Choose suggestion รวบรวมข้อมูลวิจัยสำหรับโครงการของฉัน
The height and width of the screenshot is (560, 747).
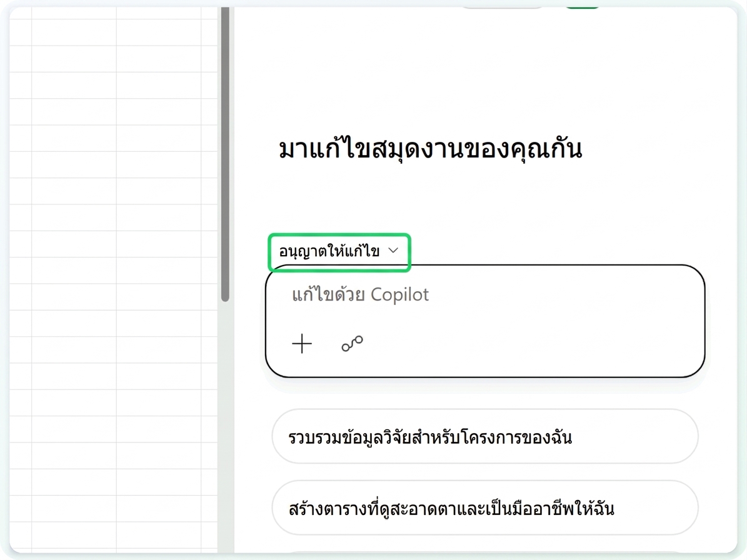point(485,436)
